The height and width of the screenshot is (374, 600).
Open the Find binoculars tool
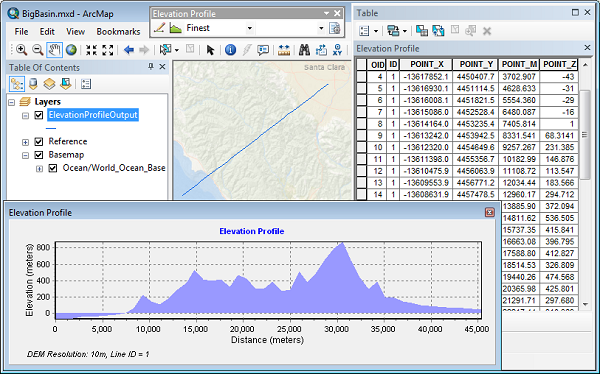[304, 50]
